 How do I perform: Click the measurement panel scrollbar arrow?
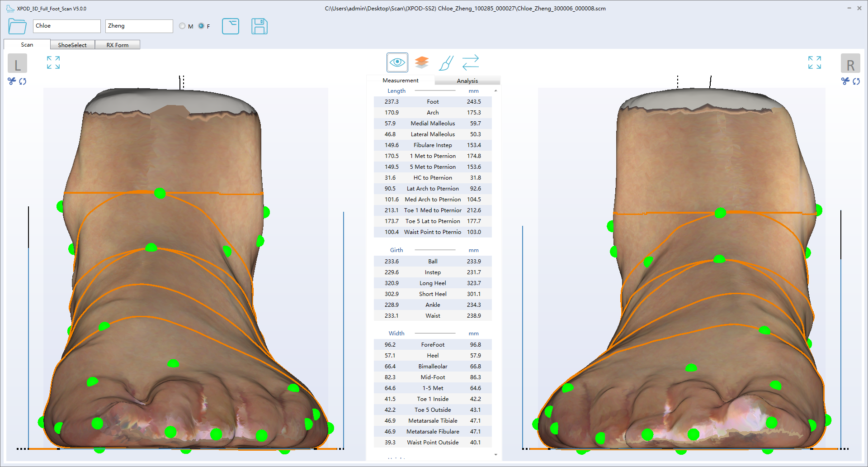coord(495,454)
